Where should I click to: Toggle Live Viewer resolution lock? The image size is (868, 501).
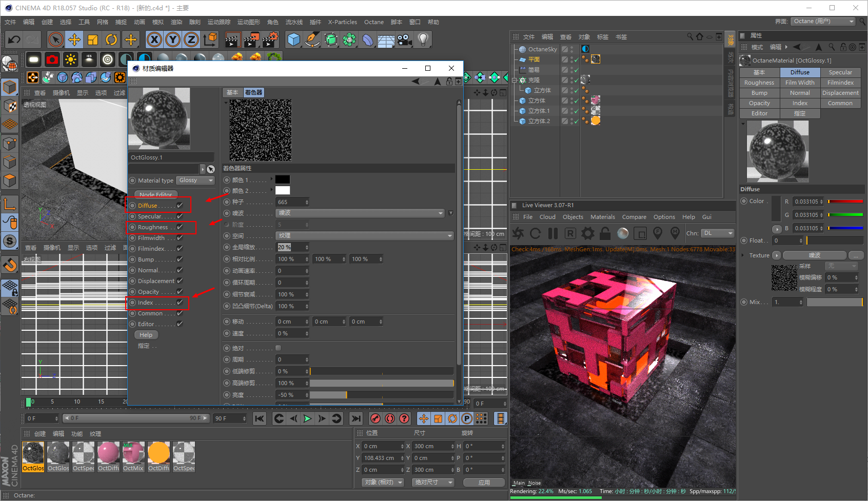pyautogui.click(x=605, y=233)
